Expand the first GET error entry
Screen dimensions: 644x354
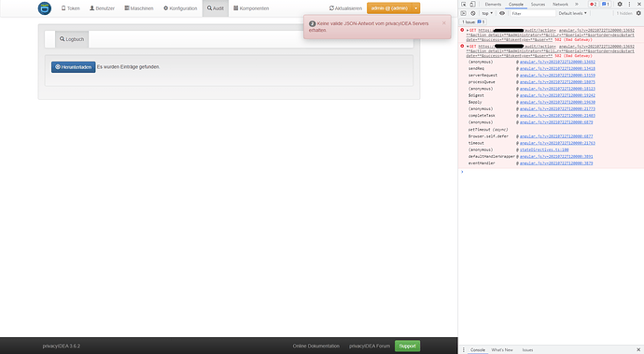pos(468,31)
